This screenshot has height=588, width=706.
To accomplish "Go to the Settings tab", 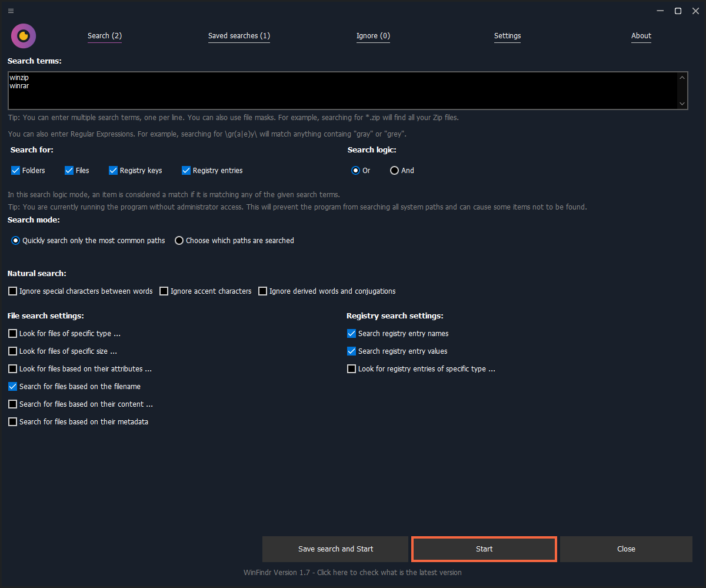I will pos(507,36).
